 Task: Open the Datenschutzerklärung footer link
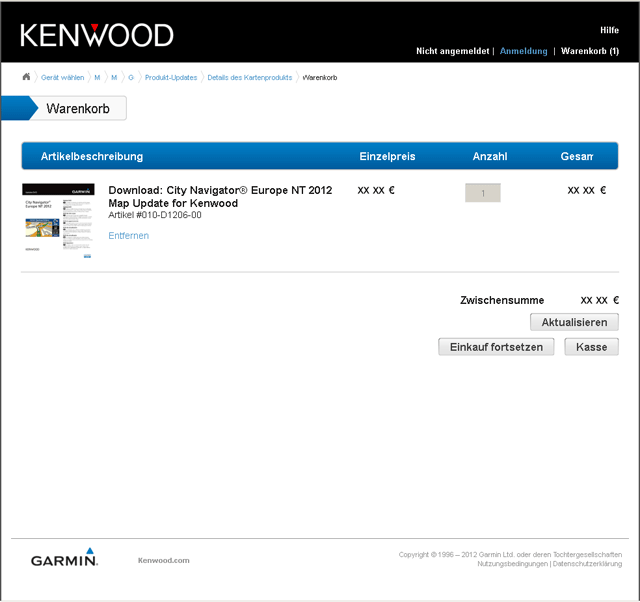coord(587,564)
